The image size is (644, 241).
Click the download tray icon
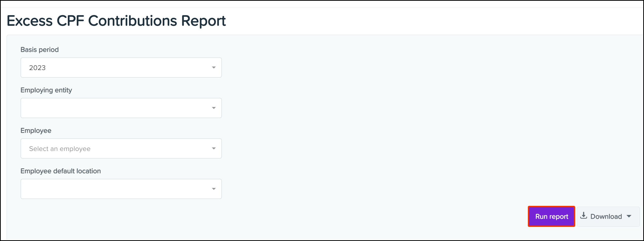click(584, 216)
